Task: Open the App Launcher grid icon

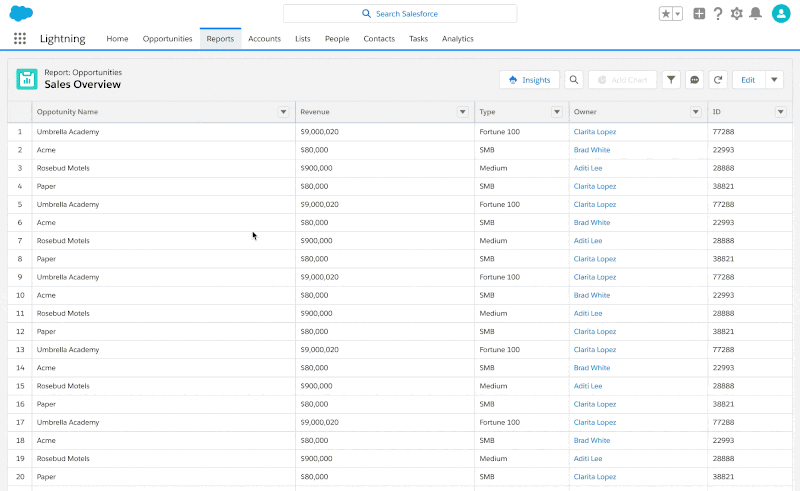Action: click(x=20, y=38)
